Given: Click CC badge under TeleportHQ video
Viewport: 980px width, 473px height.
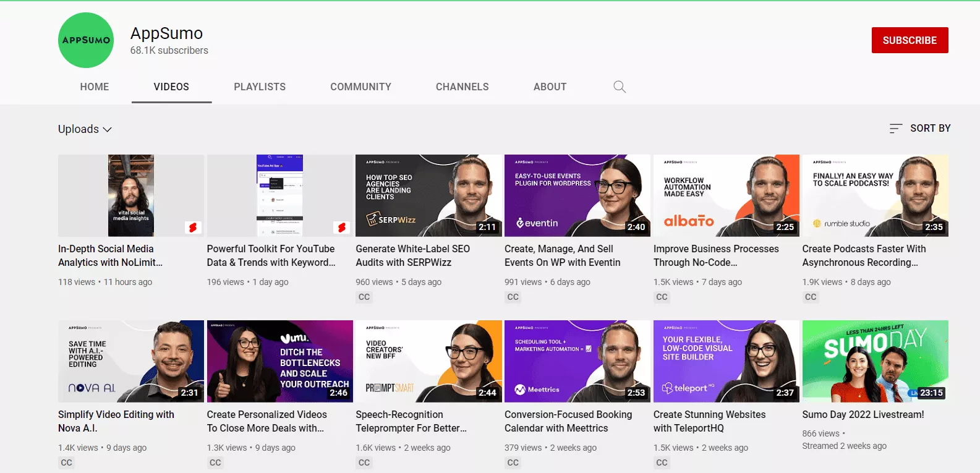Looking at the screenshot, I should 662,462.
